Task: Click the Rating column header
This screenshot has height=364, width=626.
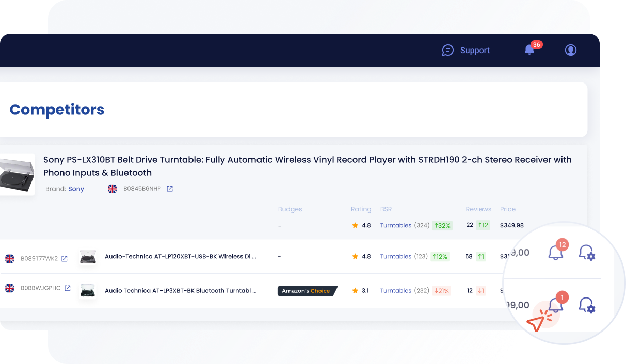Action: tap(361, 209)
